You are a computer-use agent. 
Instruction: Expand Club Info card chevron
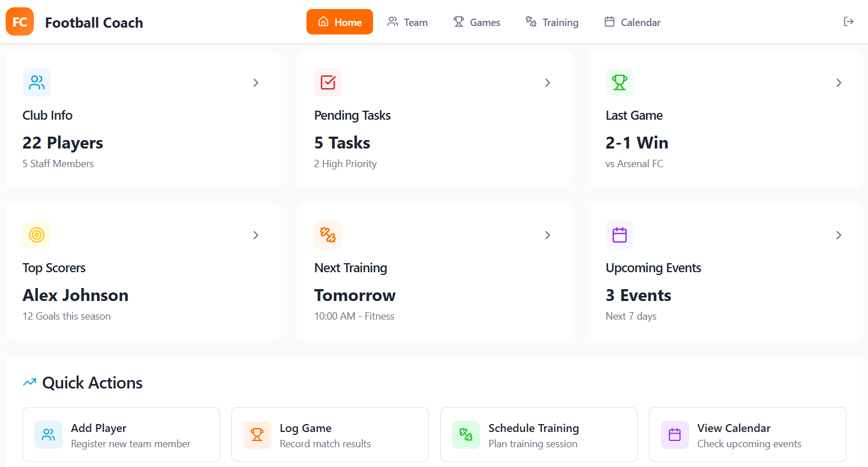(256, 82)
